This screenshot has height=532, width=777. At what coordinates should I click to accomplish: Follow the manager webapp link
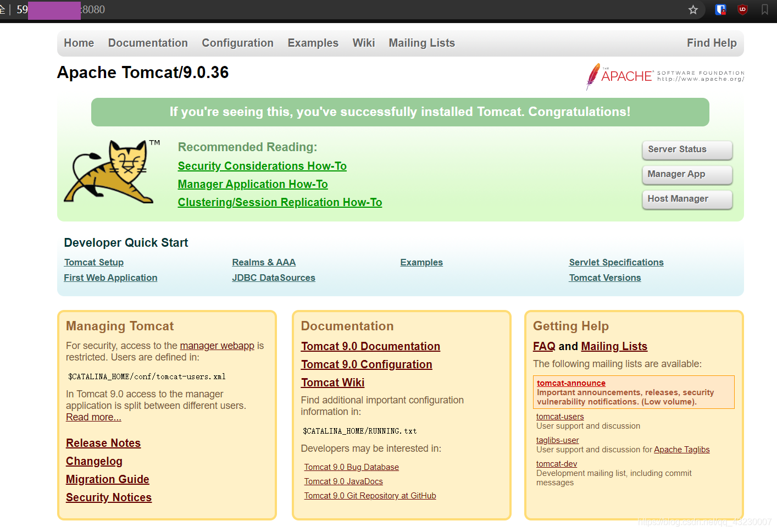217,346
